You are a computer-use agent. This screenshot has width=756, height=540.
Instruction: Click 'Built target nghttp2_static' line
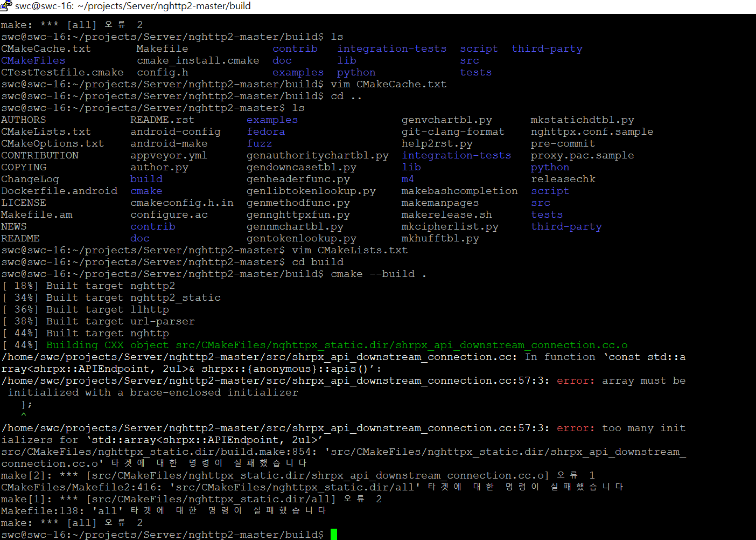(134, 297)
